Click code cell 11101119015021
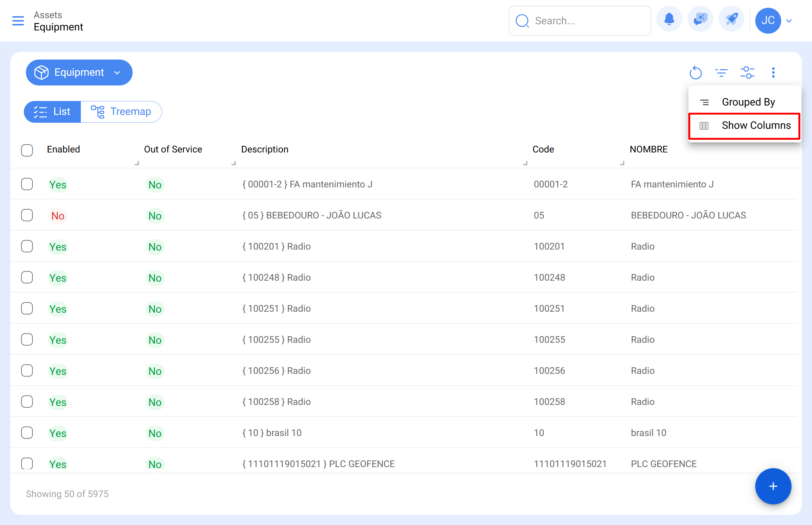The width and height of the screenshot is (812, 525). [570, 464]
